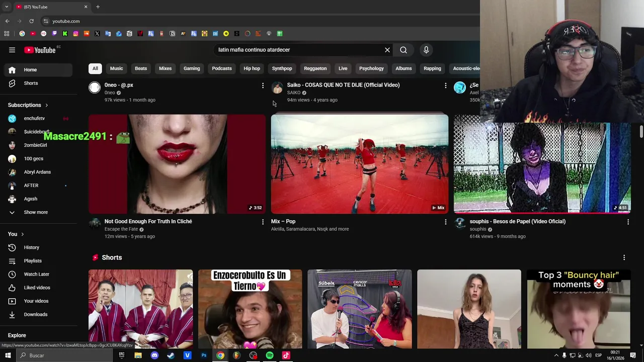Open options menu for Saiko COSAS QUE NO TE DIJE
Image resolution: width=644 pixels, height=362 pixels.
pos(445,85)
